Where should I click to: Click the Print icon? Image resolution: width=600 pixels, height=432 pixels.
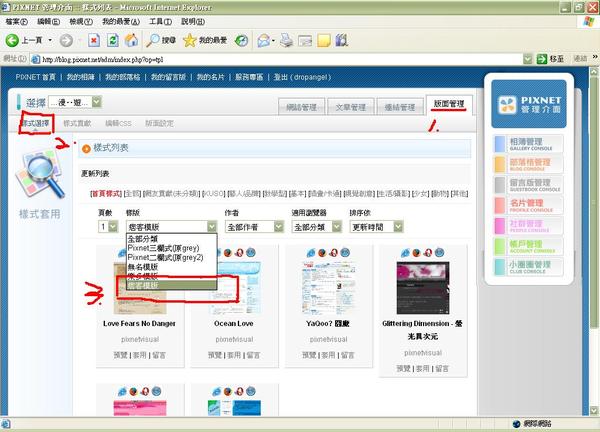tap(286, 40)
